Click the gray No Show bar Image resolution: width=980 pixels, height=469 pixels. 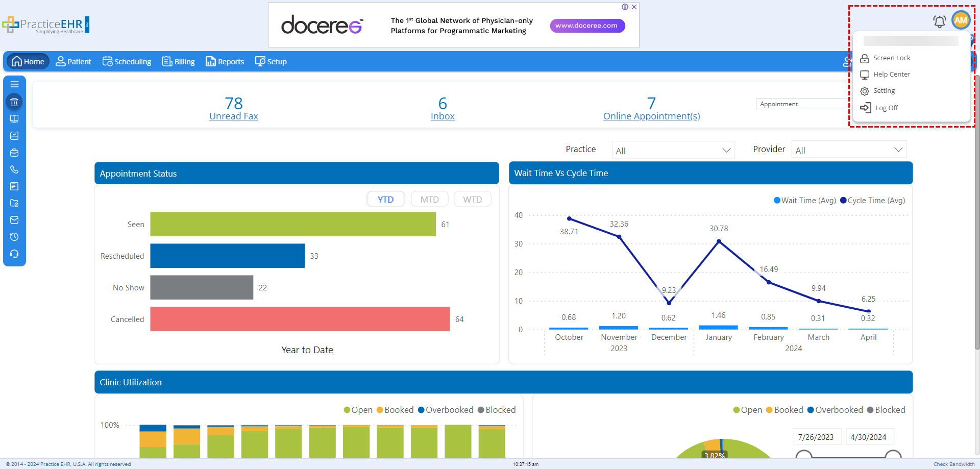coord(202,287)
